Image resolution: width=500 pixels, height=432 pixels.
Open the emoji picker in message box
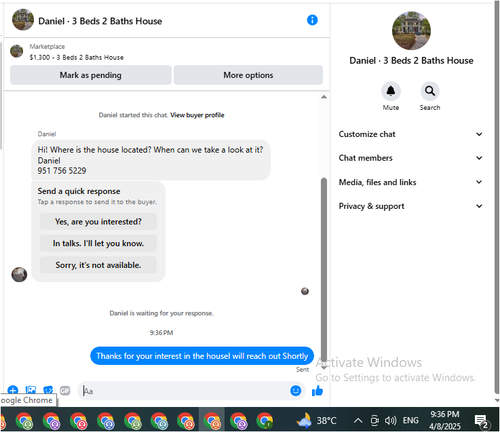pos(296,391)
